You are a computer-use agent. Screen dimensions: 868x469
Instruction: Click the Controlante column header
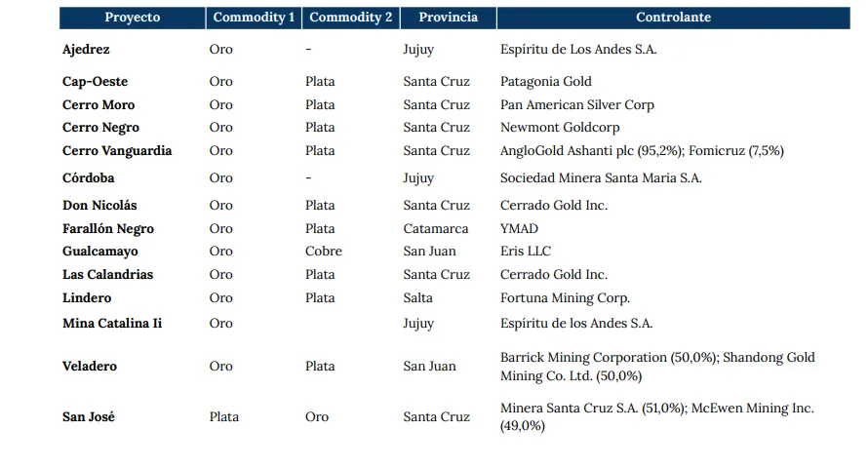pyautogui.click(x=673, y=18)
